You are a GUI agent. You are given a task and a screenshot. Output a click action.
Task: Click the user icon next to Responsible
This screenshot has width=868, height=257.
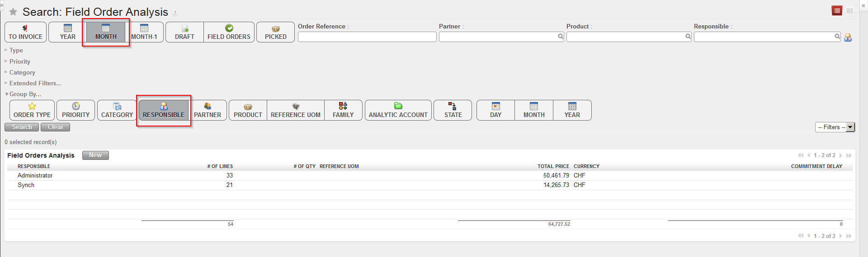pos(848,37)
